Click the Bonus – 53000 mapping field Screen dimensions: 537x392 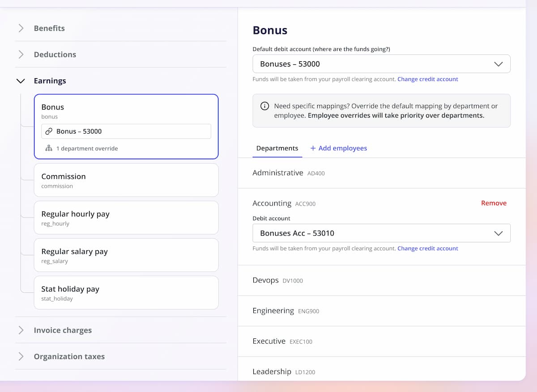pos(126,131)
